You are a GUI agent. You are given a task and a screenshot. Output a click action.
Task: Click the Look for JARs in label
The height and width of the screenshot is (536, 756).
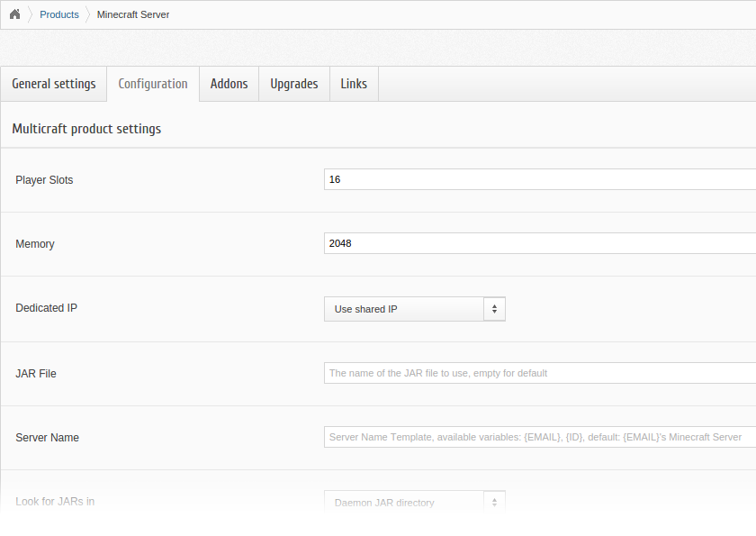click(55, 501)
